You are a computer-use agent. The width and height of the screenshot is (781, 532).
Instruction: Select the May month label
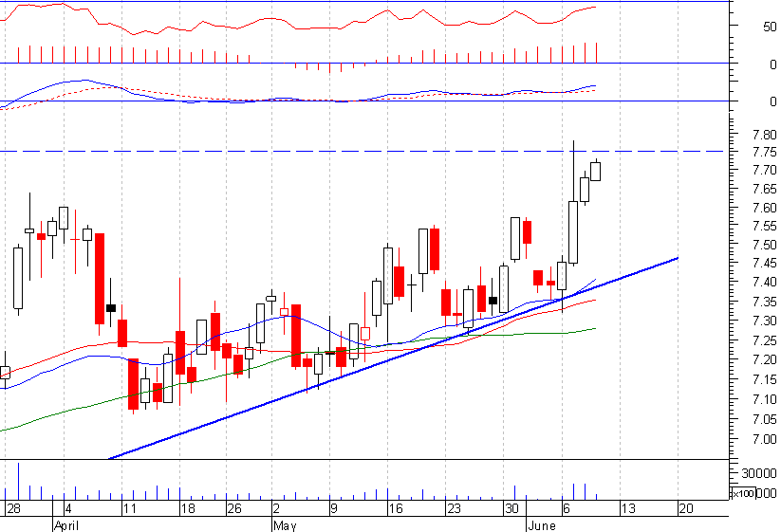(285, 525)
